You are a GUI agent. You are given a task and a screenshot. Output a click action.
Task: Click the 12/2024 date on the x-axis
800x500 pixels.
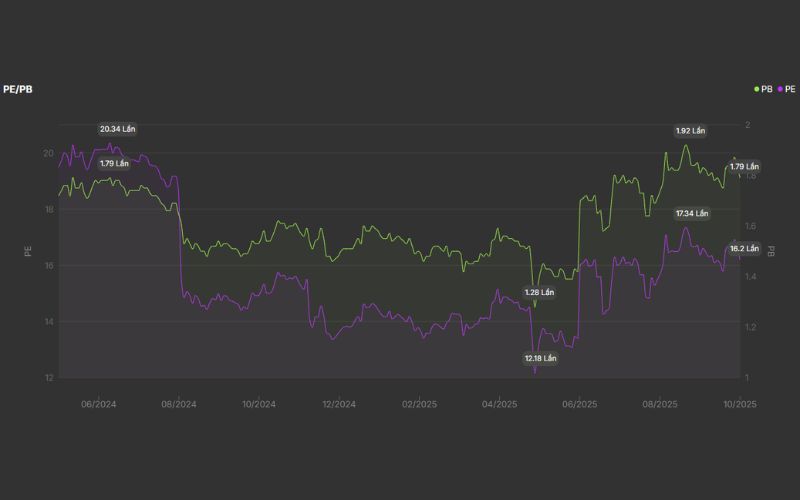(339, 404)
